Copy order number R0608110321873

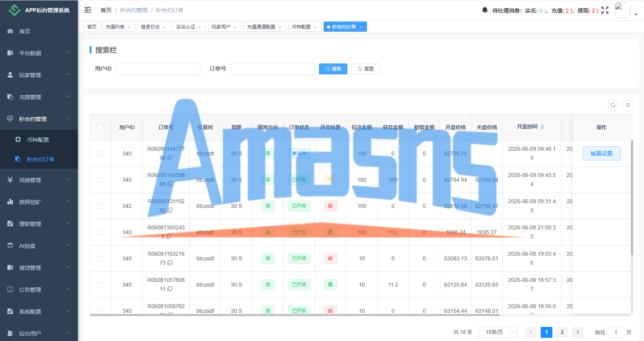pos(170,263)
